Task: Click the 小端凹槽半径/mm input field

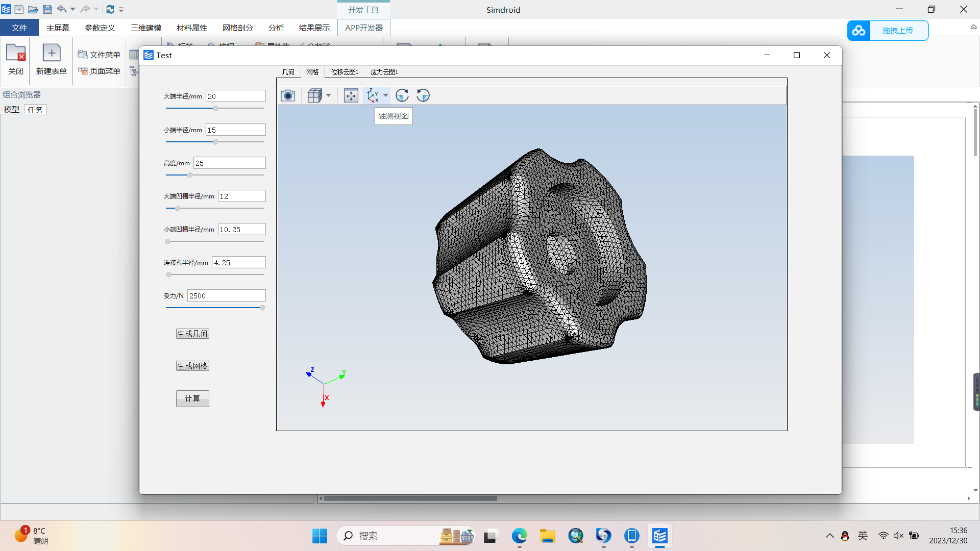Action: [241, 229]
